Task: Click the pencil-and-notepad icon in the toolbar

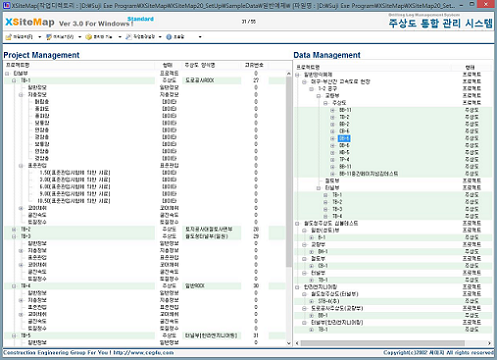Action: click(9, 37)
